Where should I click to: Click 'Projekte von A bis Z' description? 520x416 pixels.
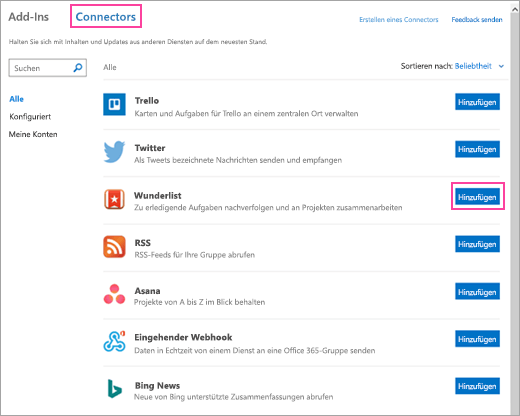click(200, 302)
